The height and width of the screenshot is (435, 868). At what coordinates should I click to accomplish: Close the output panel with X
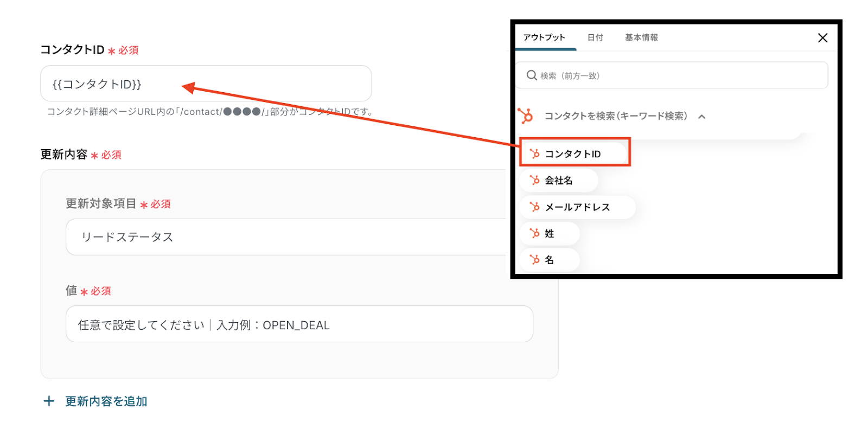[x=822, y=38]
